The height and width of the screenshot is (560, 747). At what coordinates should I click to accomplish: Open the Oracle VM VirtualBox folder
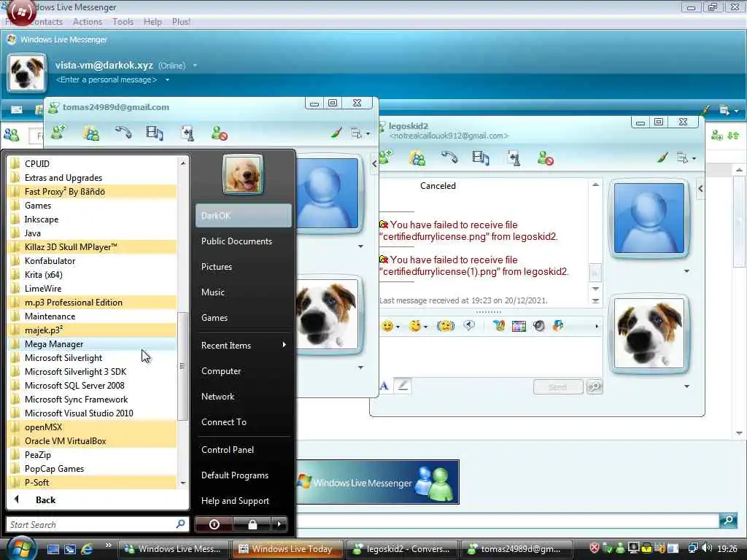pyautogui.click(x=93, y=441)
